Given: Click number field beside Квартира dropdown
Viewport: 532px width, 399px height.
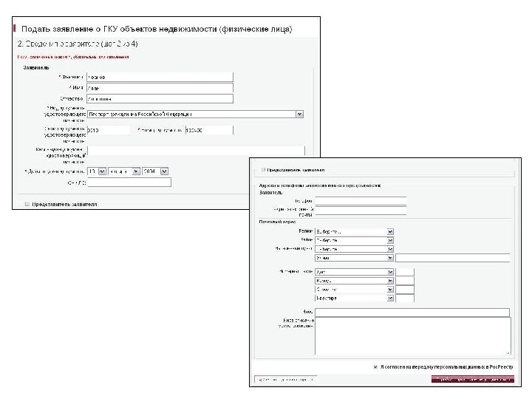Looking at the screenshot, I should point(405,299).
